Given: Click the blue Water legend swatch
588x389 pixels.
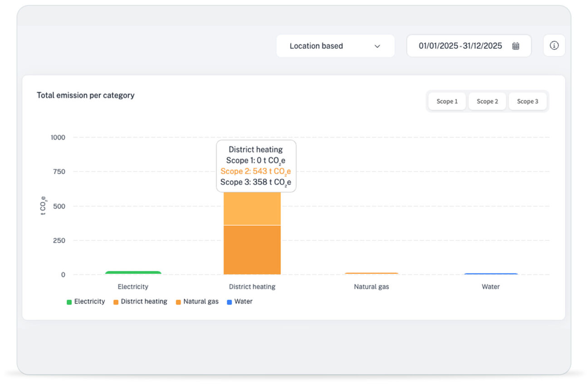Looking at the screenshot, I should pos(229,302).
